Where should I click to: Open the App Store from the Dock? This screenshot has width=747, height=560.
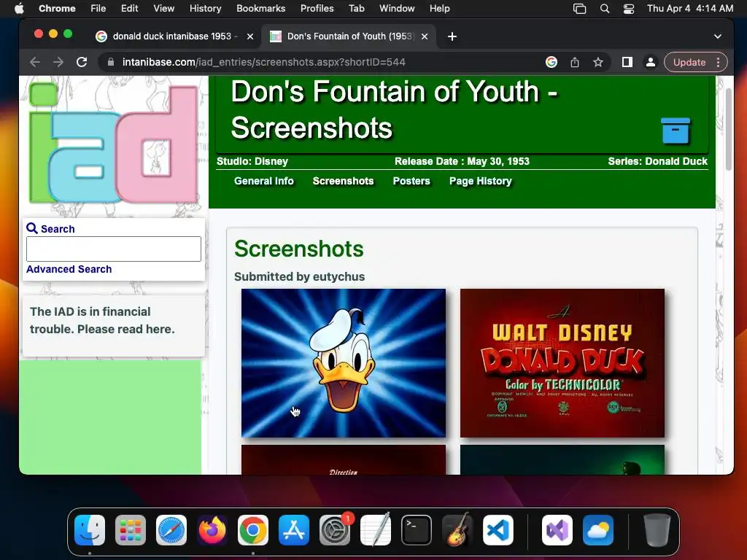pyautogui.click(x=294, y=530)
